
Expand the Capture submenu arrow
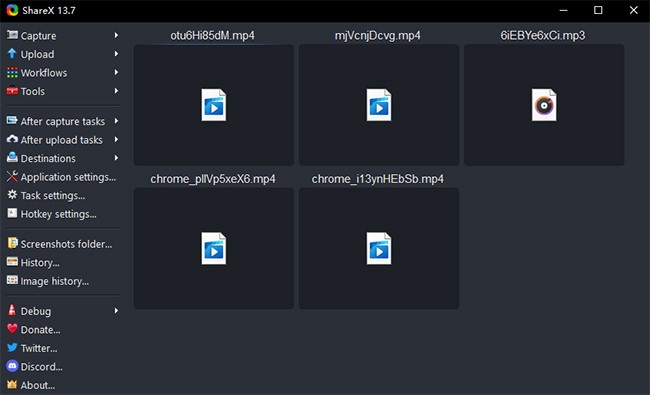pos(116,35)
